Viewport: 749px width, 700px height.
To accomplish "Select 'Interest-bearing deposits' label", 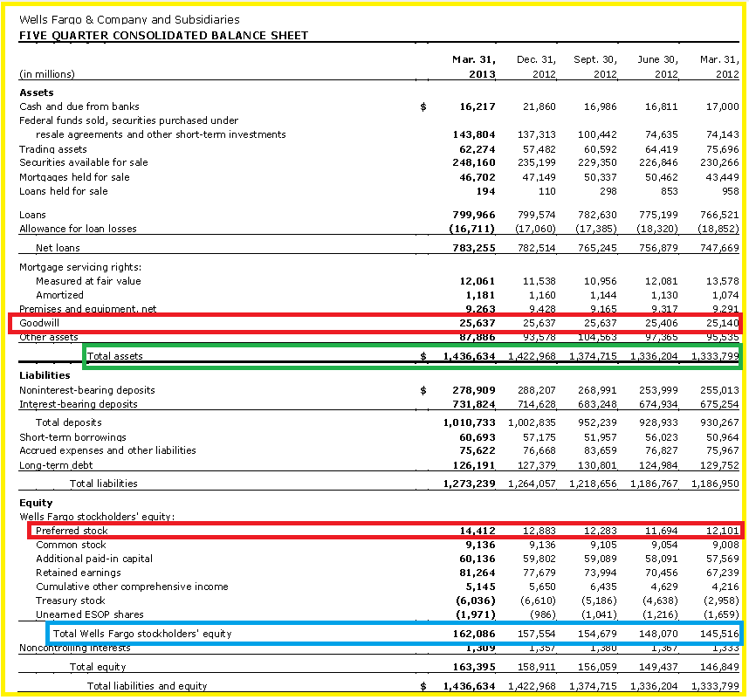I will [79, 404].
